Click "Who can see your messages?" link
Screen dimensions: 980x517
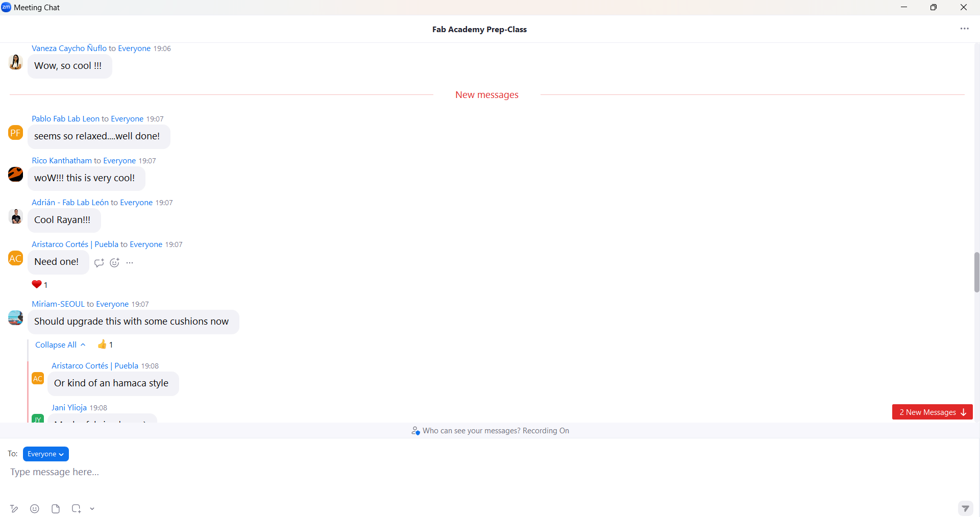coord(471,430)
